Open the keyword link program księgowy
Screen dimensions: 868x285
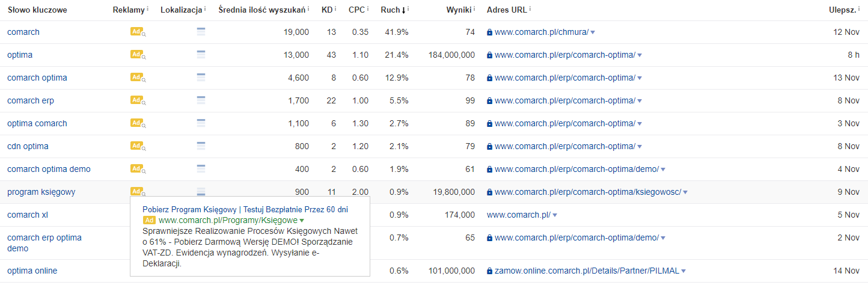click(x=41, y=192)
